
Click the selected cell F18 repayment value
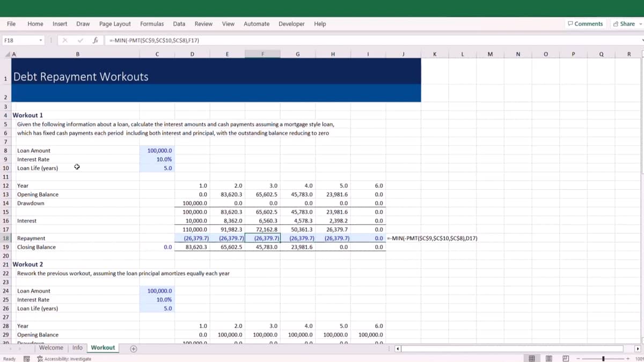click(x=262, y=238)
